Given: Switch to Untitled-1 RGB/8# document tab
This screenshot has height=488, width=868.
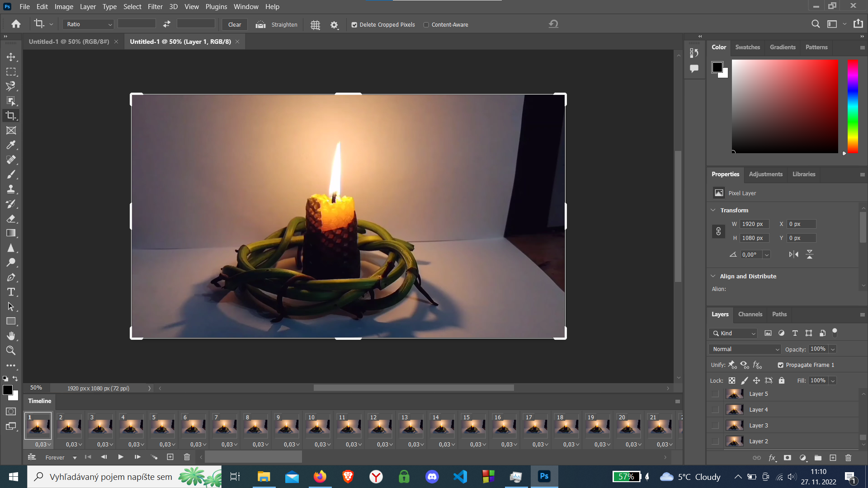Looking at the screenshot, I should point(69,42).
